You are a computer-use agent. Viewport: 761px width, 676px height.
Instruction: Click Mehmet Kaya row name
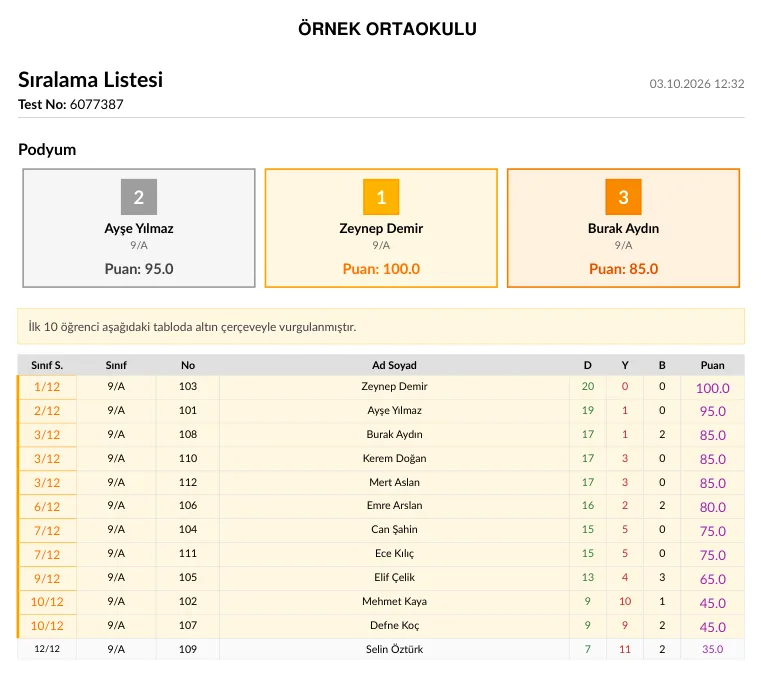(394, 601)
